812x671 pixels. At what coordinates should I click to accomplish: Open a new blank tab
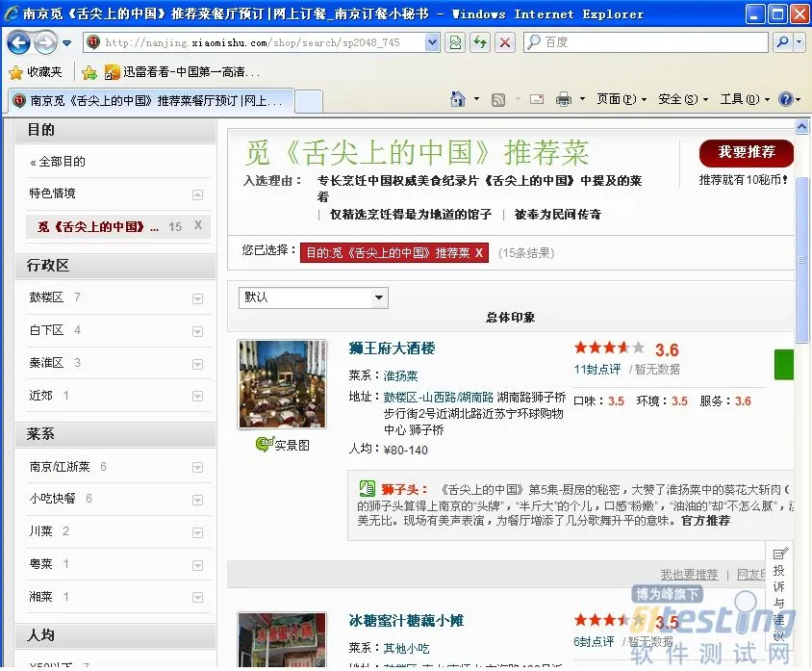click(x=309, y=101)
